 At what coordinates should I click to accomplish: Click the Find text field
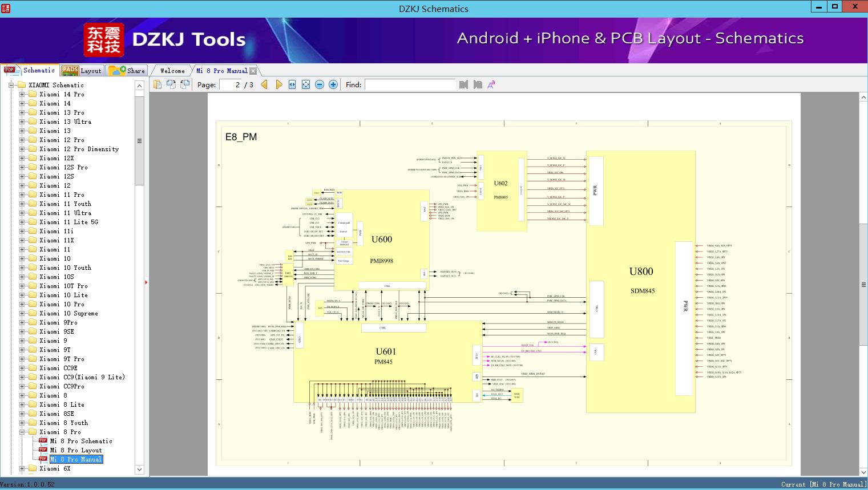[x=410, y=84]
